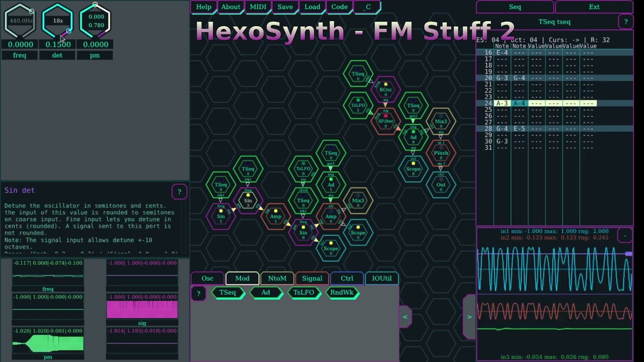The width and height of the screenshot is (644, 362).
Task: Click the magenta sig output monitor
Action: (x=142, y=310)
